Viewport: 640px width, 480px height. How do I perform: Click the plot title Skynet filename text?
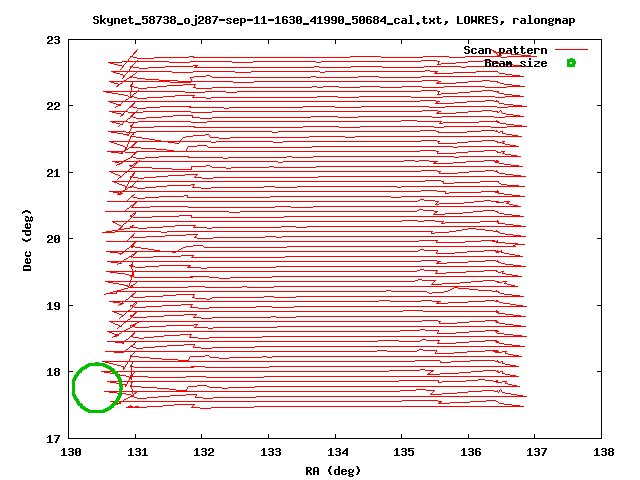click(333, 20)
